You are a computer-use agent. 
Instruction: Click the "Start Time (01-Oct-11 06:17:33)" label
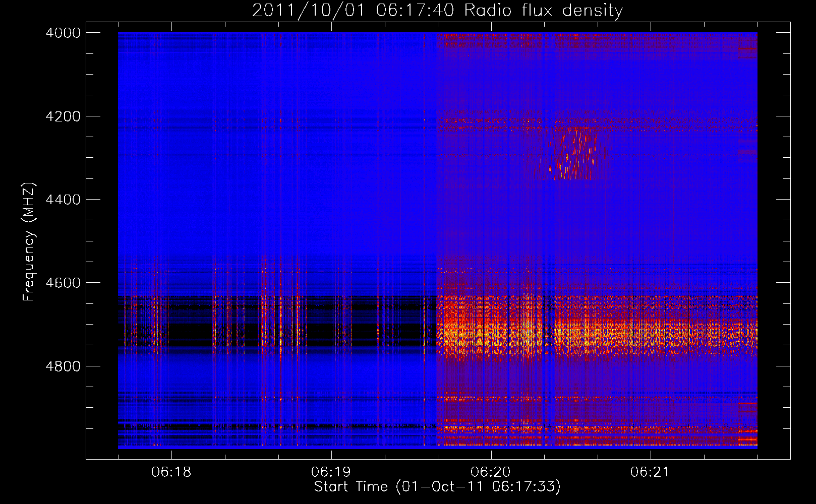(437, 487)
